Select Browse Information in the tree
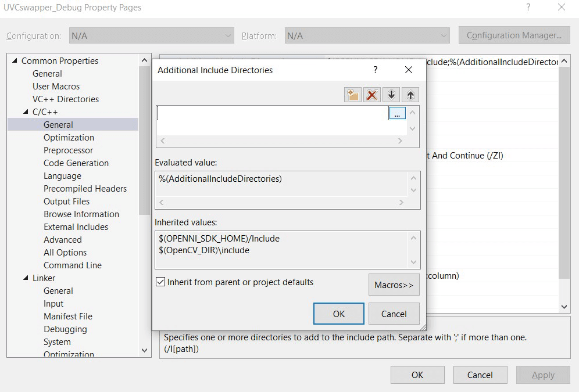579x392 pixels. click(x=81, y=214)
